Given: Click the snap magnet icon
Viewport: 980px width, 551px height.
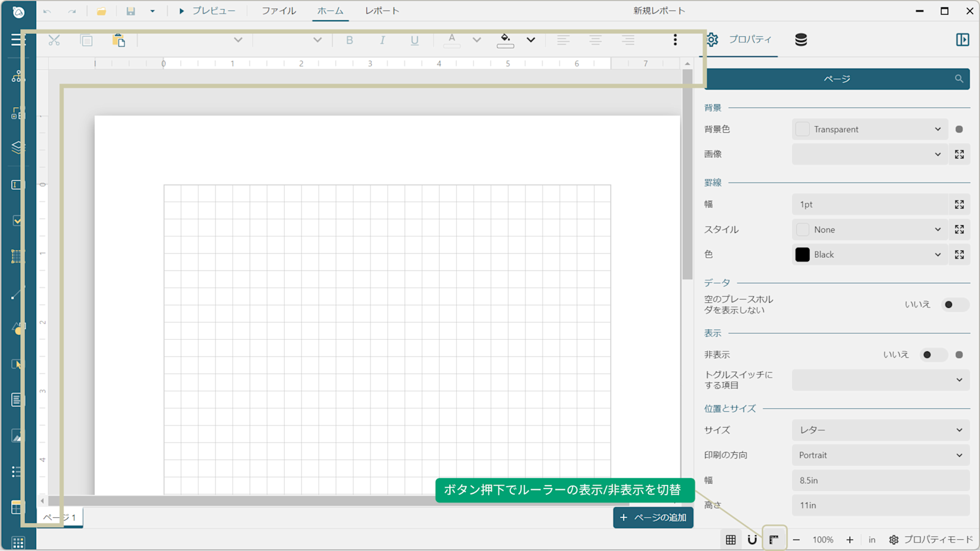Looking at the screenshot, I should (752, 539).
